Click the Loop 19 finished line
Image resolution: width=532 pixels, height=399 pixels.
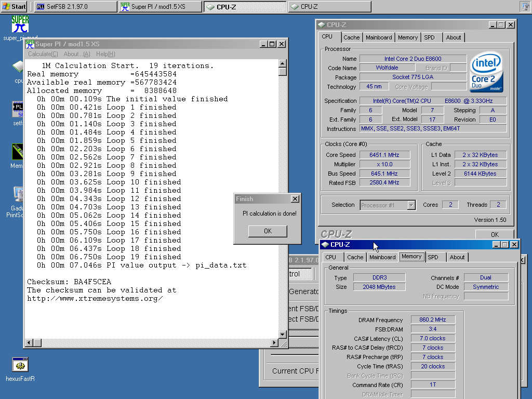109,257
